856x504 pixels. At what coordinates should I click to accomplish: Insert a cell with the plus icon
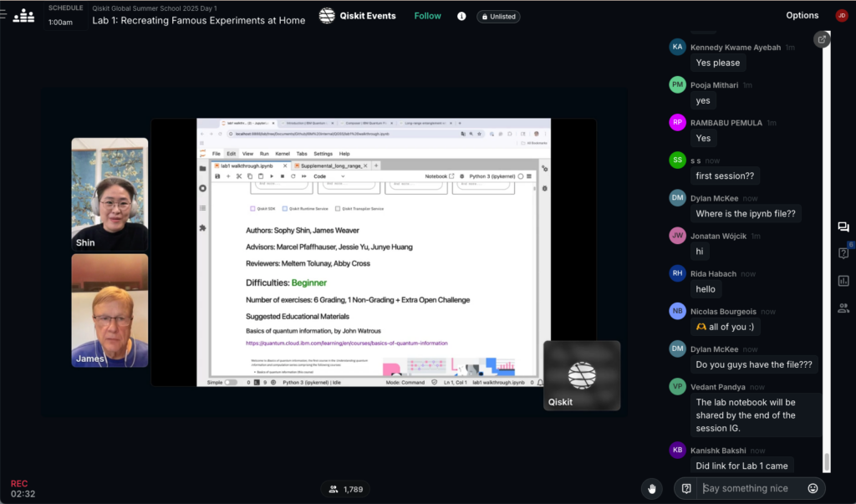coord(228,176)
